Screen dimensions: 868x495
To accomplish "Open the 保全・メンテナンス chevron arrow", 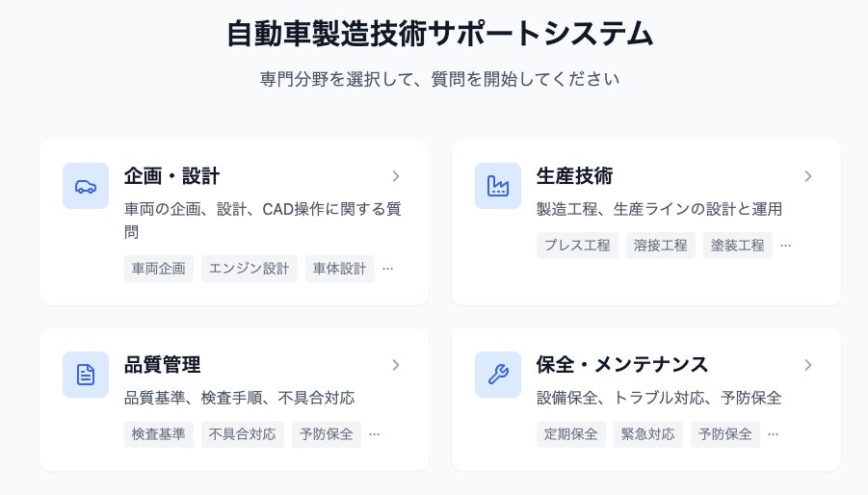I will (x=808, y=365).
